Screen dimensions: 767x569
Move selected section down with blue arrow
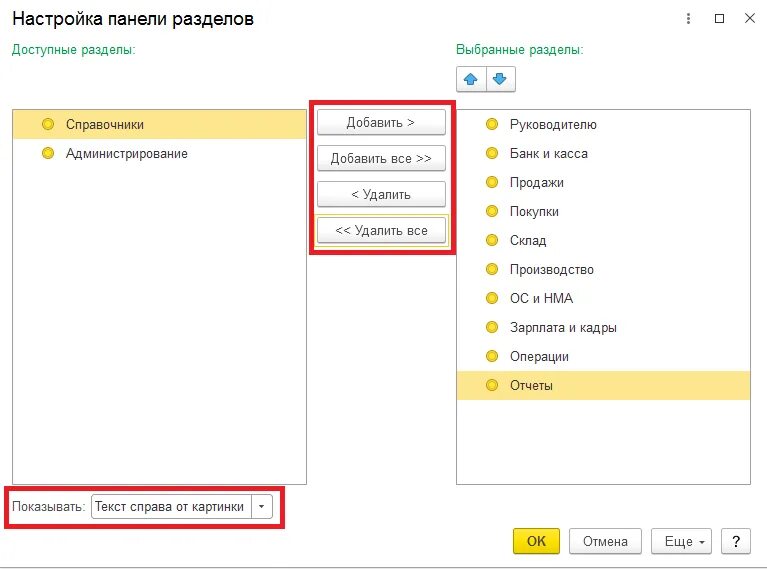[500, 79]
